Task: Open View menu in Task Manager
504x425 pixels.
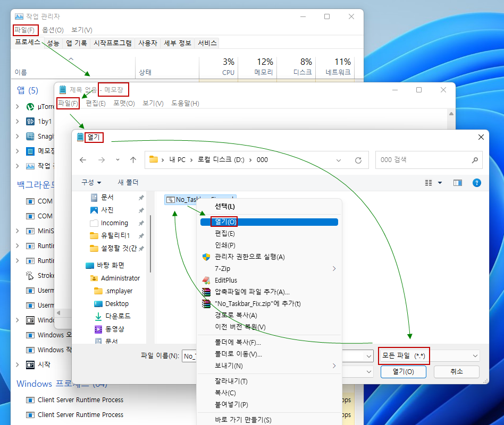Action: point(82,30)
